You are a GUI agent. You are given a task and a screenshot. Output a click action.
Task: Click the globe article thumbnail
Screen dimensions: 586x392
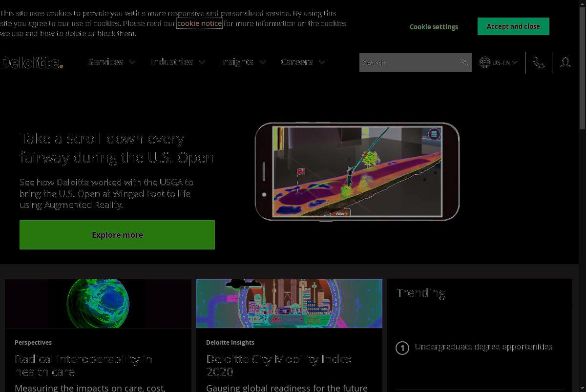point(98,304)
